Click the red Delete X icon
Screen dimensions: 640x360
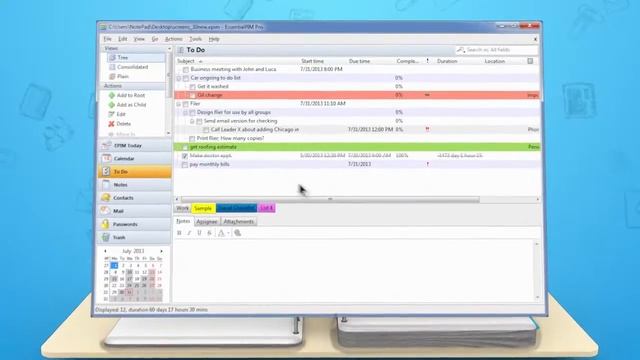pos(111,123)
